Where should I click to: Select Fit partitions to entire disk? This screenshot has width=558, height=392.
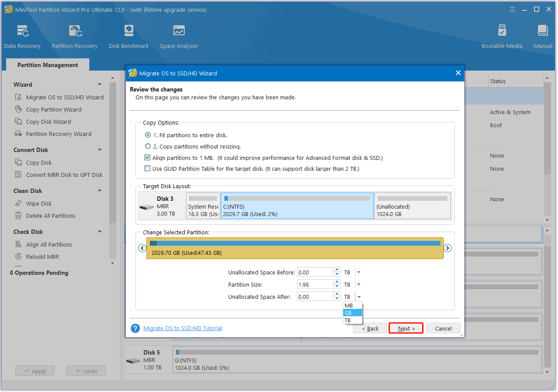[x=186, y=135]
